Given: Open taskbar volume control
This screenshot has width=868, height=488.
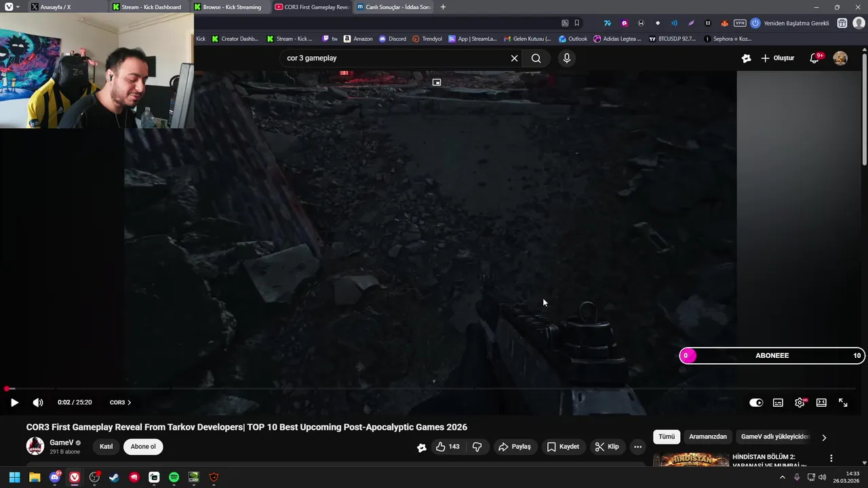Looking at the screenshot, I should pos(823,477).
